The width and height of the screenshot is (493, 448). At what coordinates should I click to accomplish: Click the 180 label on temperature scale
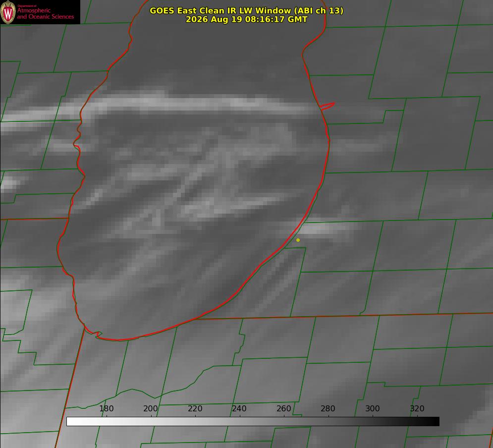click(106, 408)
